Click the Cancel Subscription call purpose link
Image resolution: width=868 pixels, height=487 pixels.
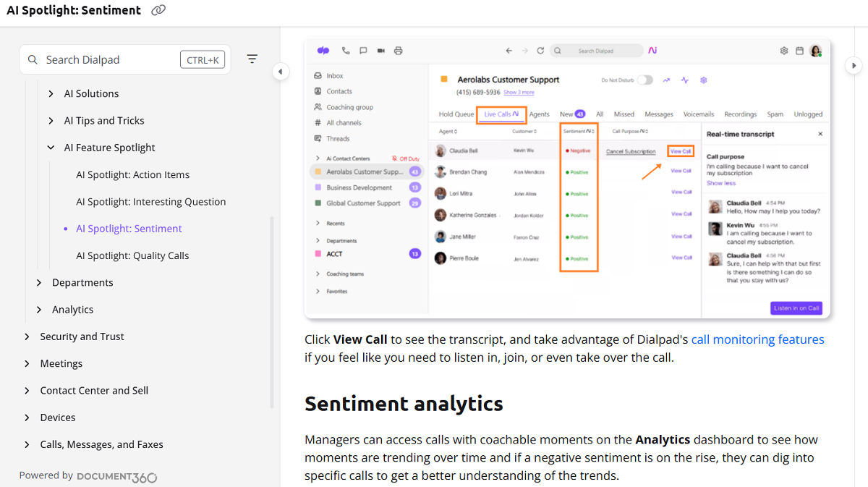point(631,151)
